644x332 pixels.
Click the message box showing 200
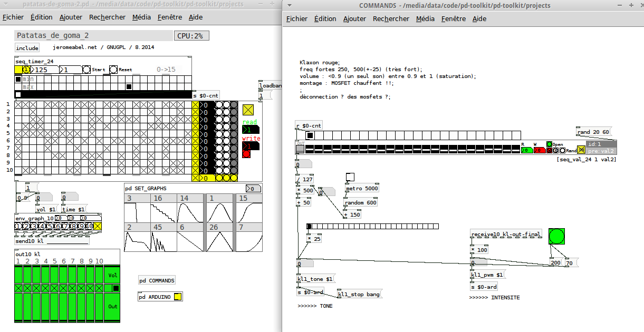pos(556,262)
